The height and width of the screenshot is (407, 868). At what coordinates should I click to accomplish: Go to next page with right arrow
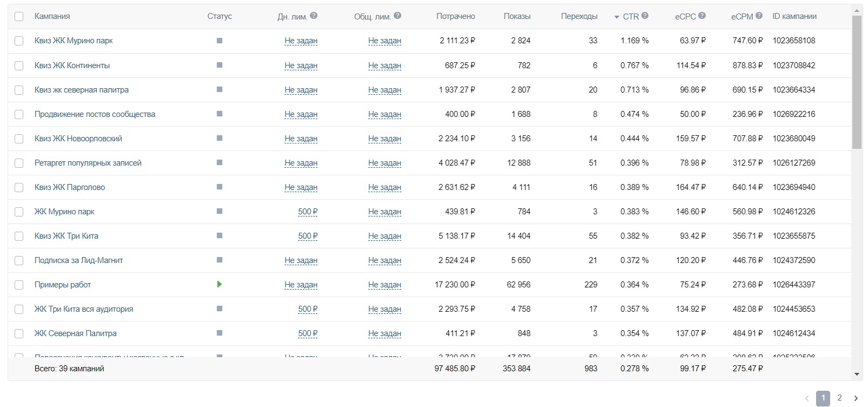(856, 398)
